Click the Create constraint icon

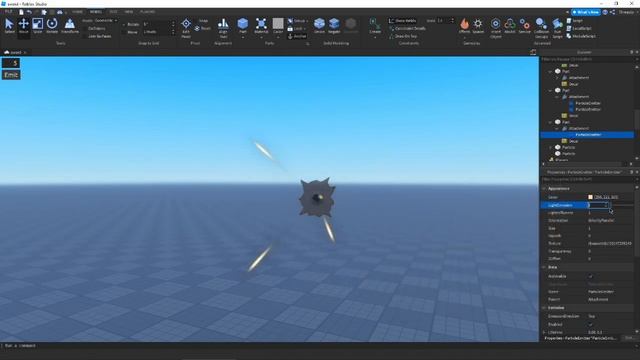(375, 25)
